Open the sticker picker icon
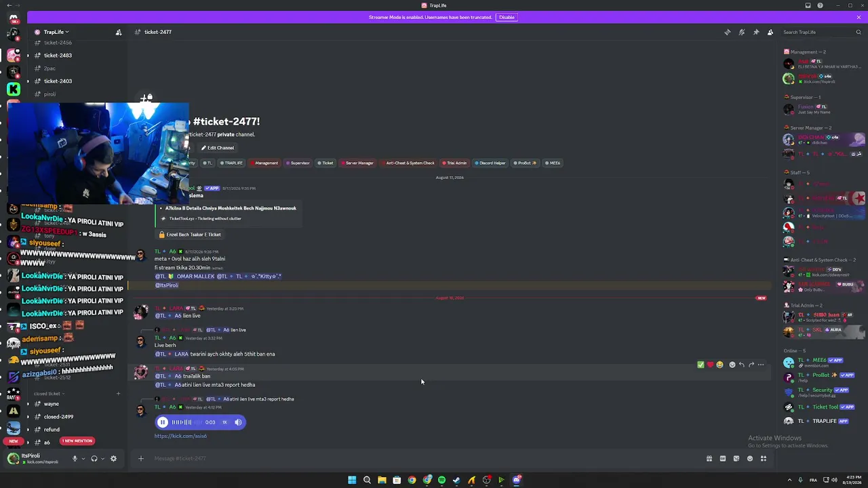Image resolution: width=868 pixels, height=488 pixels. coord(736,459)
